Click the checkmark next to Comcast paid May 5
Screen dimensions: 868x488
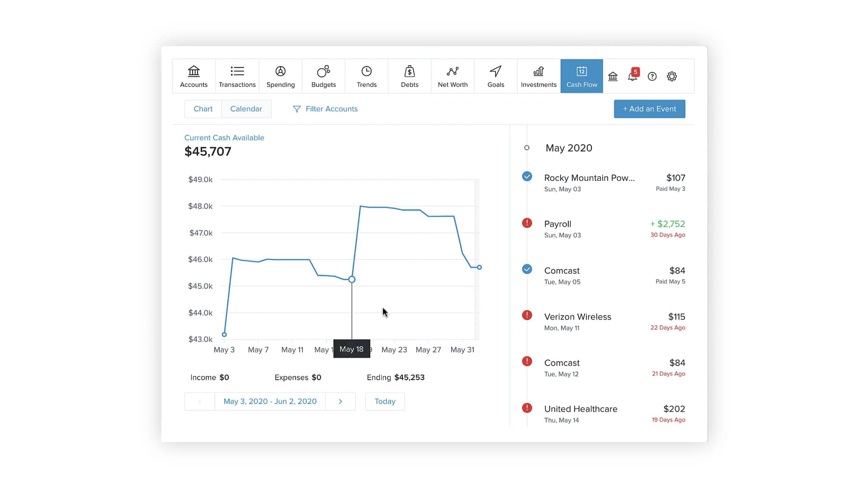pyautogui.click(x=527, y=269)
